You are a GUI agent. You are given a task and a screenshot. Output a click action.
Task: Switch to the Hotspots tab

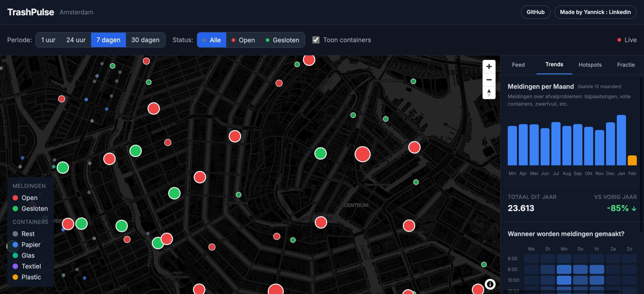point(590,65)
